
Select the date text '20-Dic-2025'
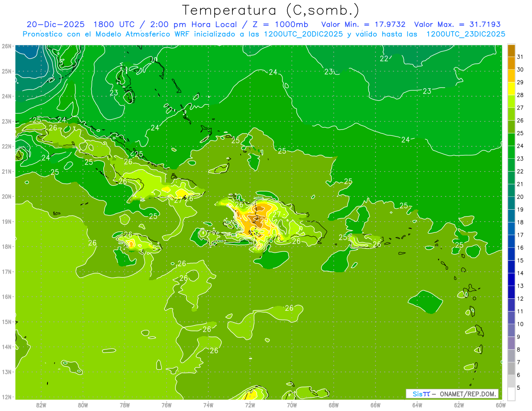[x=55, y=24]
